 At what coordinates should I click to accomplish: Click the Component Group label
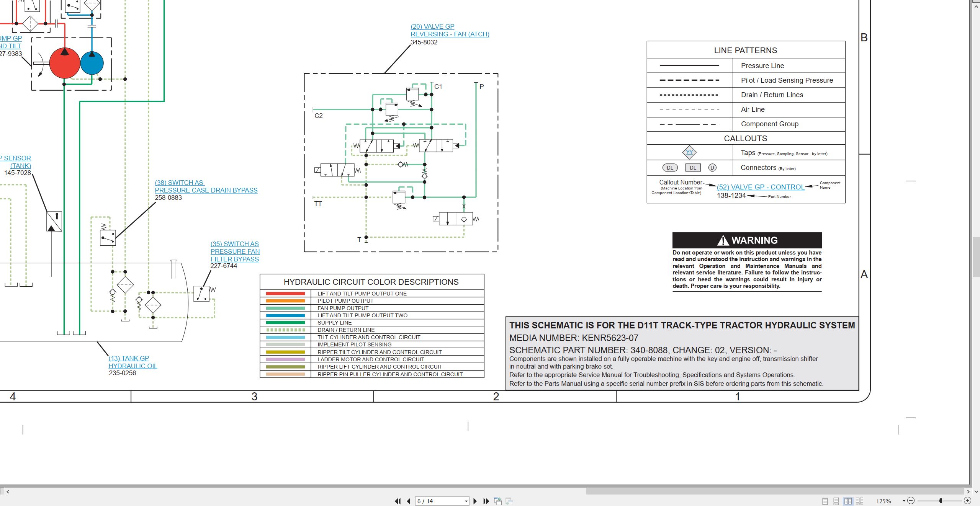coord(769,124)
